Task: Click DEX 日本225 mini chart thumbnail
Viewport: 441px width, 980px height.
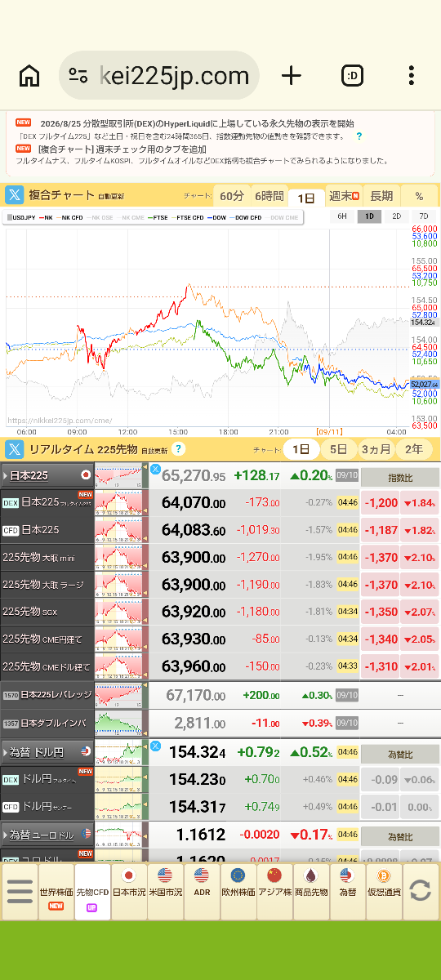Action: coord(118,503)
